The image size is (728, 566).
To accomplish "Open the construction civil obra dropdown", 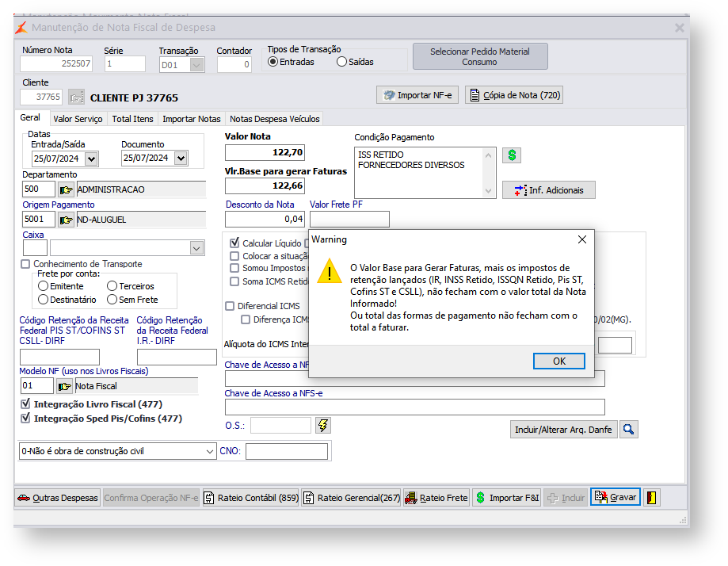I will (209, 451).
